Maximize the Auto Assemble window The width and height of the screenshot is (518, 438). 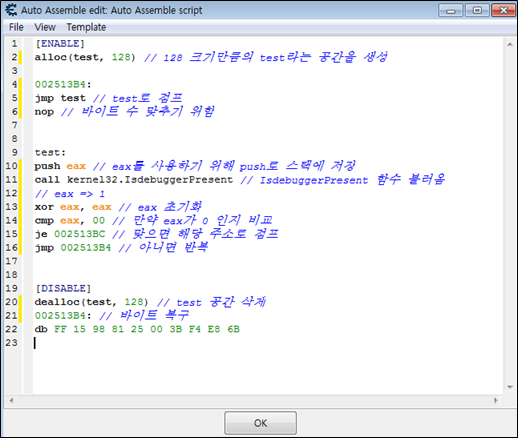pyautogui.click(x=477, y=11)
